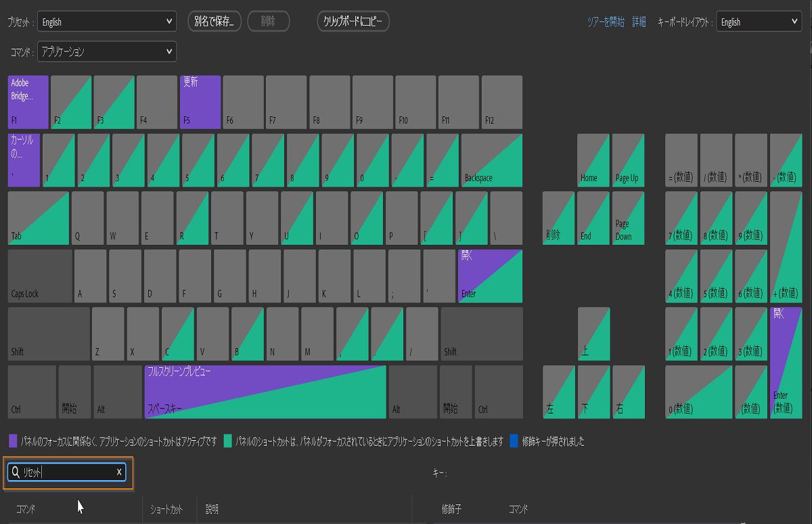This screenshot has width=812, height=524.
Task: Select the right Shift modifier key
Action: click(x=482, y=334)
